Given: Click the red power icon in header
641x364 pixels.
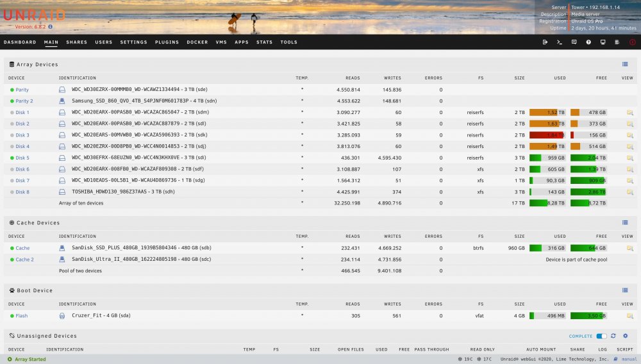Looking at the screenshot, I should coord(632,42).
